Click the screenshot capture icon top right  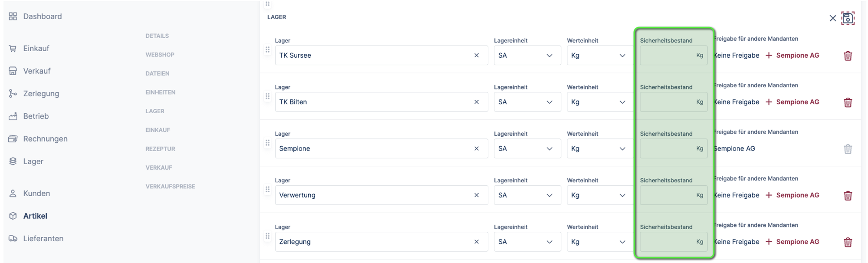848,18
